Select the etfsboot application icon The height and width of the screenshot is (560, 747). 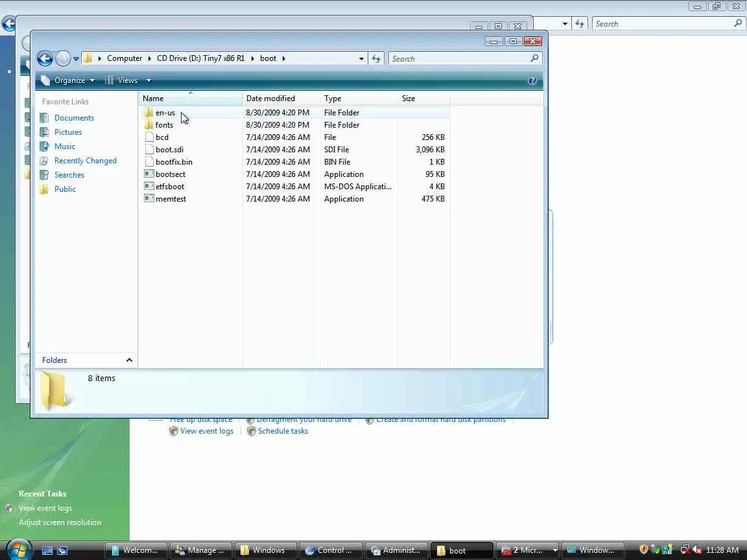tap(148, 187)
